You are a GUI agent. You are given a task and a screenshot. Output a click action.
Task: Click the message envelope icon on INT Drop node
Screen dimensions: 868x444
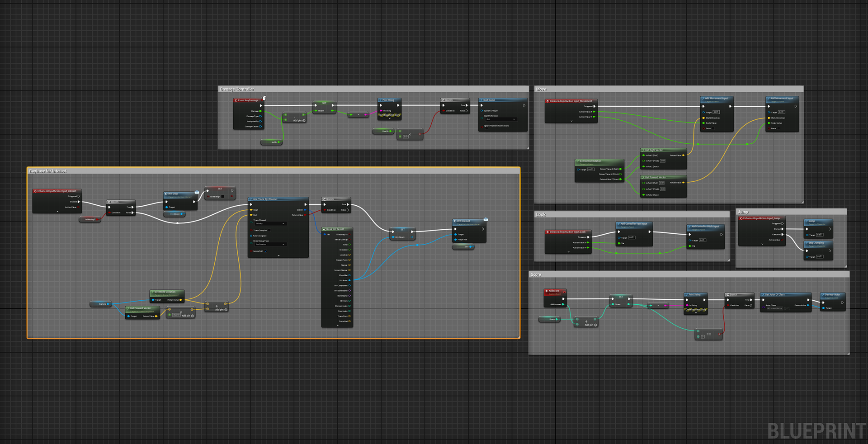(197, 192)
